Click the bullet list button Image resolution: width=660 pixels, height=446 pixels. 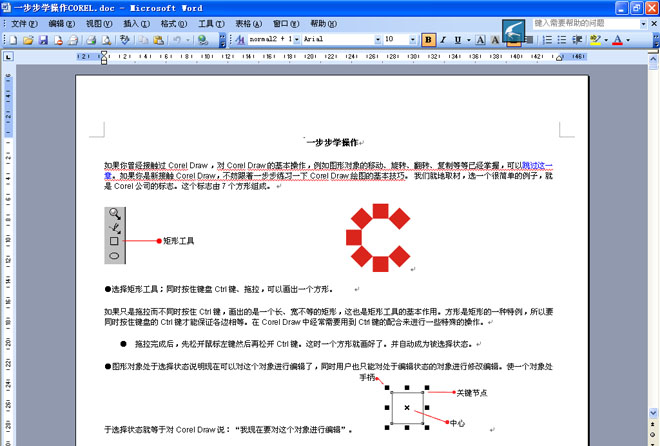[562, 40]
